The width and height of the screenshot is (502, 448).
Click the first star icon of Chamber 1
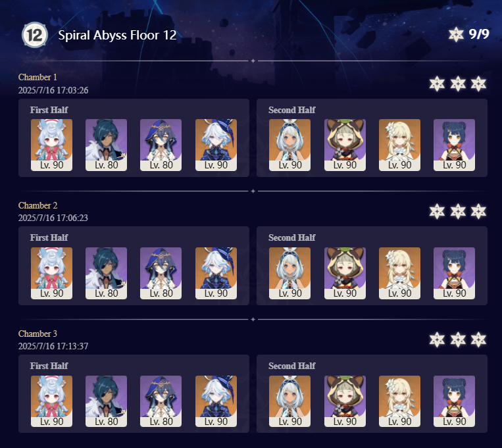click(437, 84)
